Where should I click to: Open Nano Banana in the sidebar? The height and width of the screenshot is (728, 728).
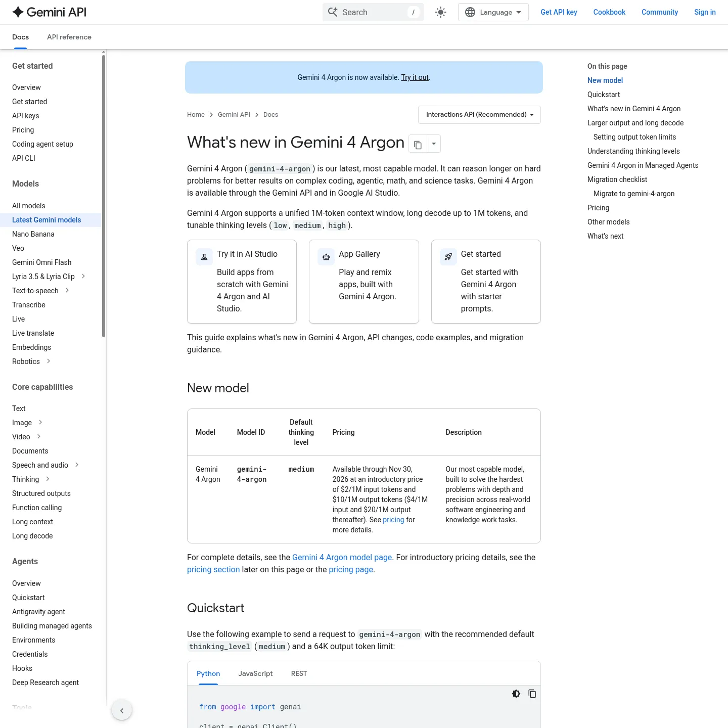point(33,234)
